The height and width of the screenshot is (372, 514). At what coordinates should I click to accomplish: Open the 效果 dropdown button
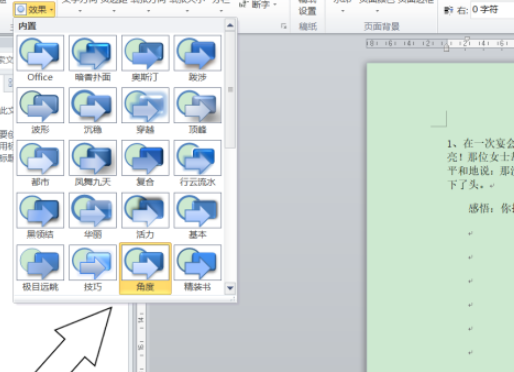(x=34, y=9)
